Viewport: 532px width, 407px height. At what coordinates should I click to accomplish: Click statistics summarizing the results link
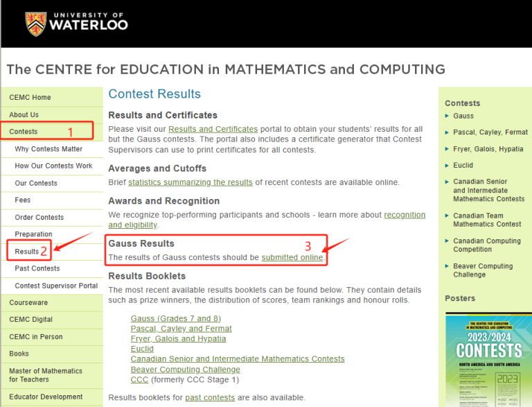(190, 182)
